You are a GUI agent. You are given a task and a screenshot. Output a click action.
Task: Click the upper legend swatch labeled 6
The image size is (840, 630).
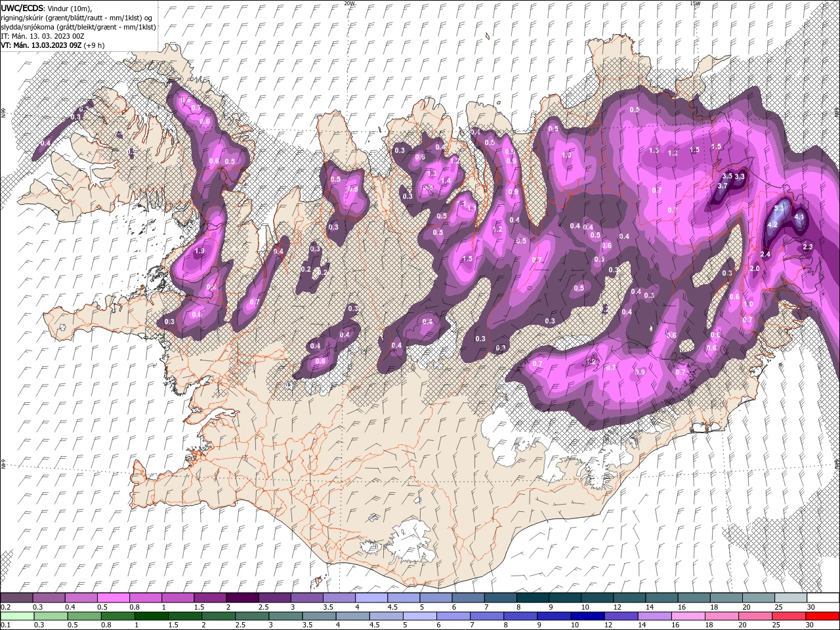[x=469, y=598]
